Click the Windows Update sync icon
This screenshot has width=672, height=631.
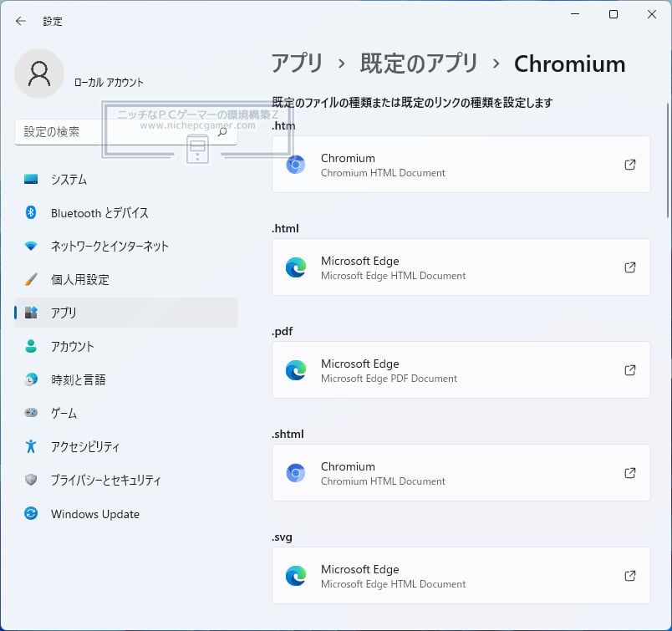coord(31,513)
